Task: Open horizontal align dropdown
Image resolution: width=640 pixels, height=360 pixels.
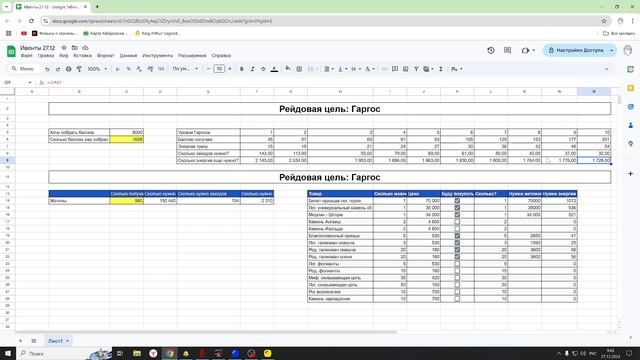Action: 329,69
